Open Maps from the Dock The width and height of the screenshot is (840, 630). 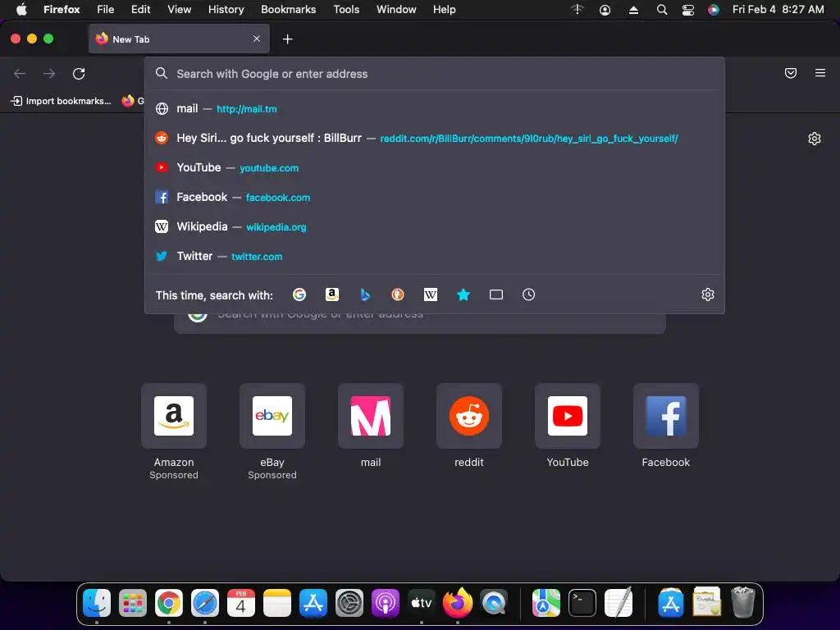(x=546, y=603)
